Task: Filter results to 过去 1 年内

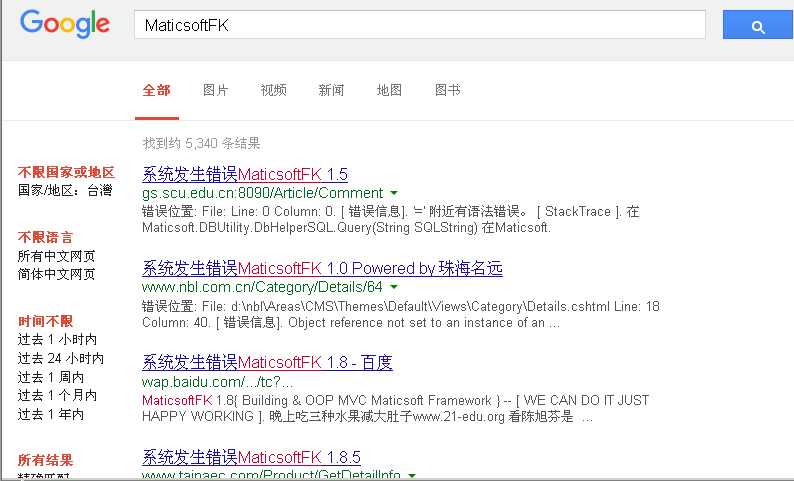Action: [x=51, y=414]
